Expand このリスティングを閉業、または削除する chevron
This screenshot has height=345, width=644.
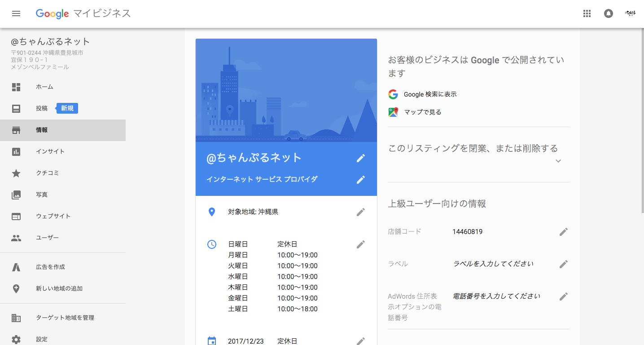click(558, 161)
